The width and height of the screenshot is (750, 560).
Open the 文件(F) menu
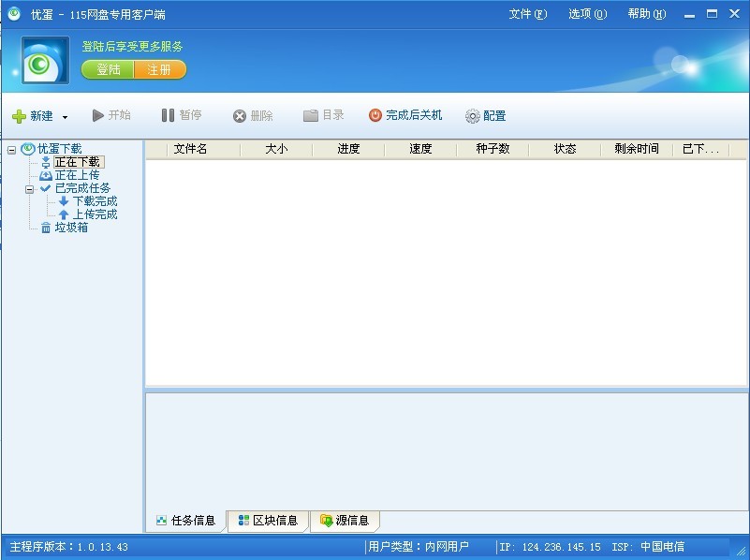(x=527, y=14)
